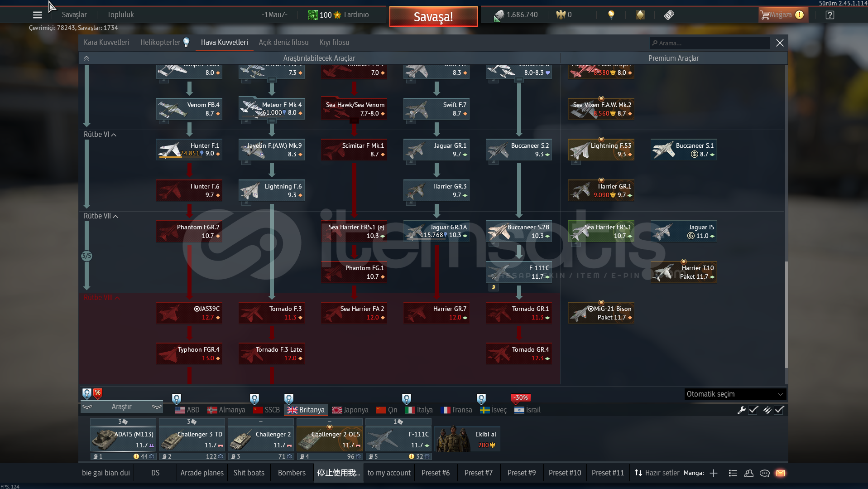Viewport: 868px width, 489px height.
Task: Open Hazır setler presets list
Action: (657, 473)
